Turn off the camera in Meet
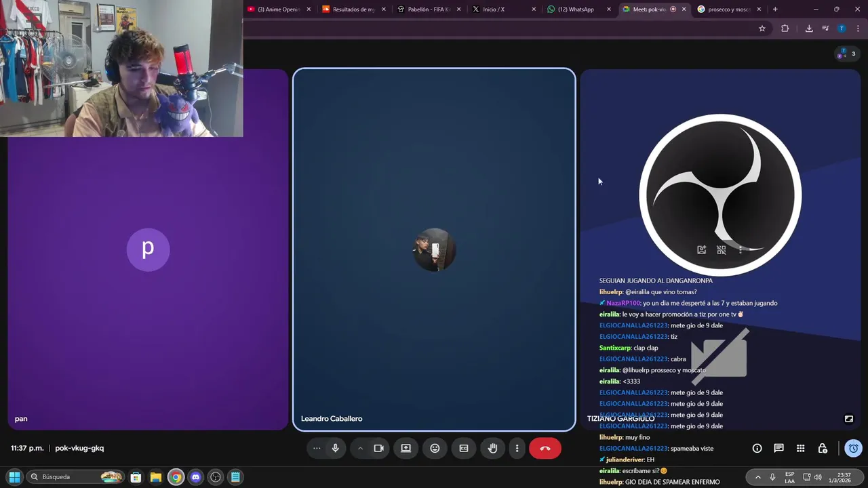Viewport: 868px width, 488px height. (379, 448)
